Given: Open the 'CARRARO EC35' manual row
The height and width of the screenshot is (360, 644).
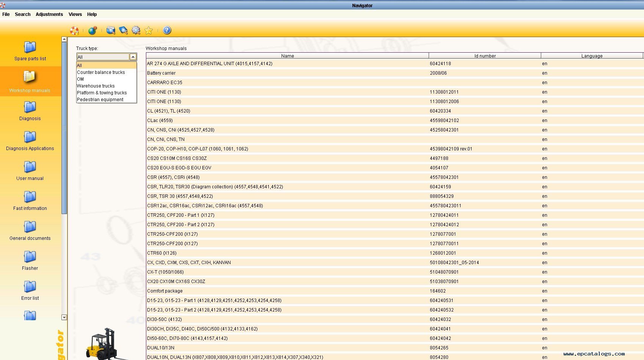Looking at the screenshot, I should tap(395, 83).
